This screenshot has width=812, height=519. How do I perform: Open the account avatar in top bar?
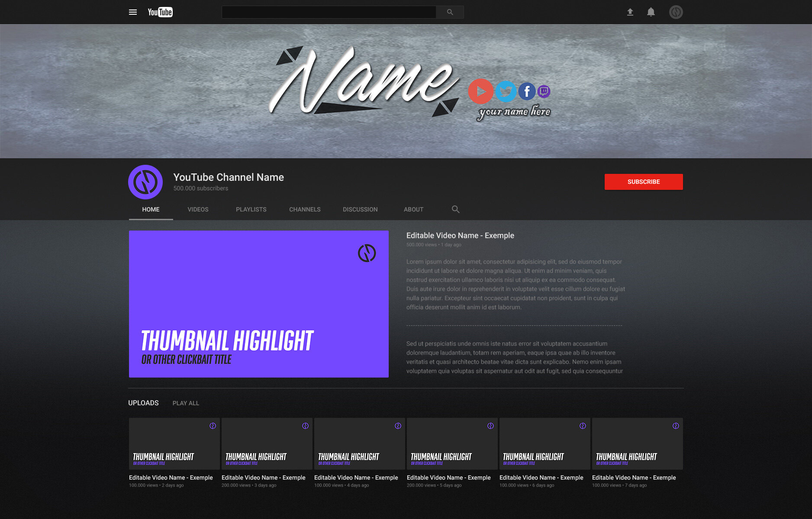(x=676, y=12)
